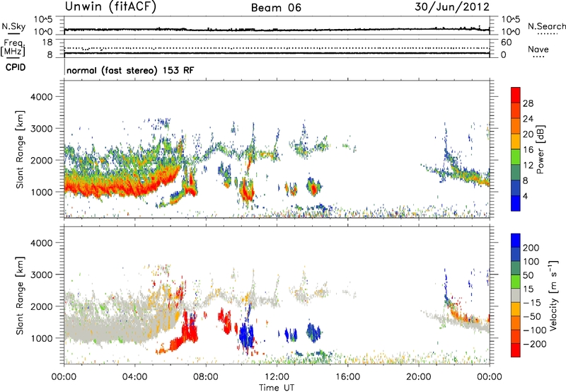Select the 'Beam 06' heading
This screenshot has width=566, height=392.
click(x=276, y=8)
